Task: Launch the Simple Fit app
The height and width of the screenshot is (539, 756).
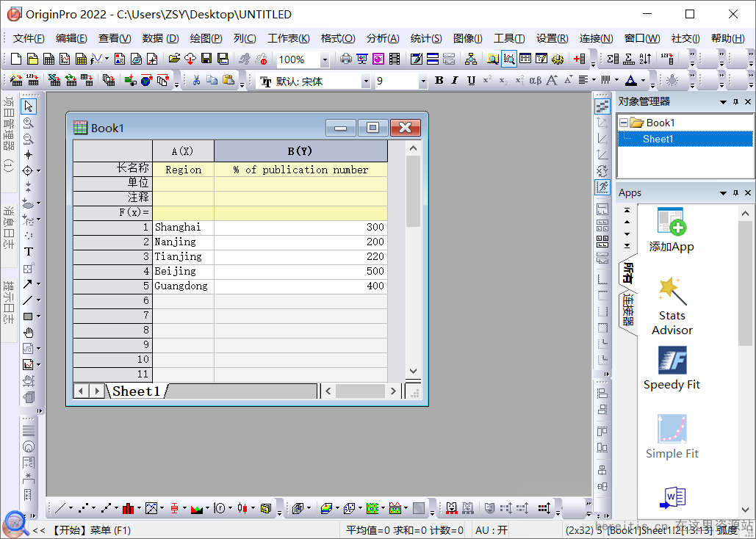Action: click(x=672, y=437)
